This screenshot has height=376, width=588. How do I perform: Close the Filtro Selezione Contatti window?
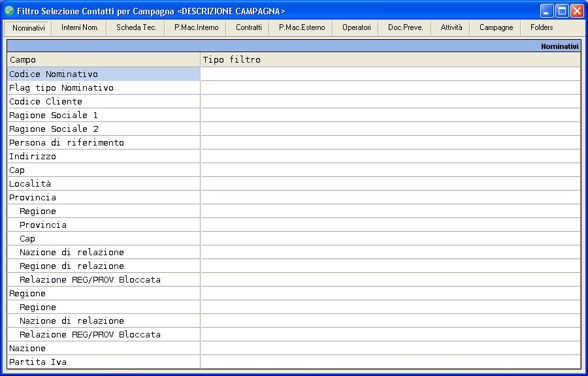tap(577, 11)
